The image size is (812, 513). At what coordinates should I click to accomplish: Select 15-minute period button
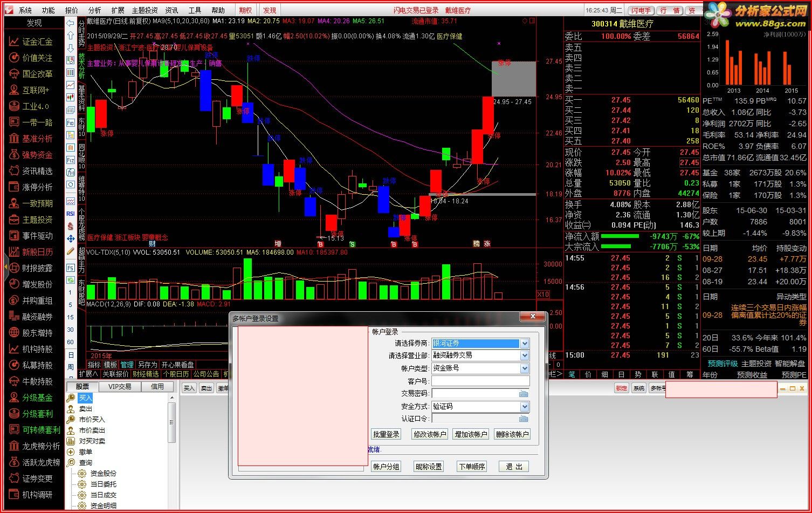71,317
